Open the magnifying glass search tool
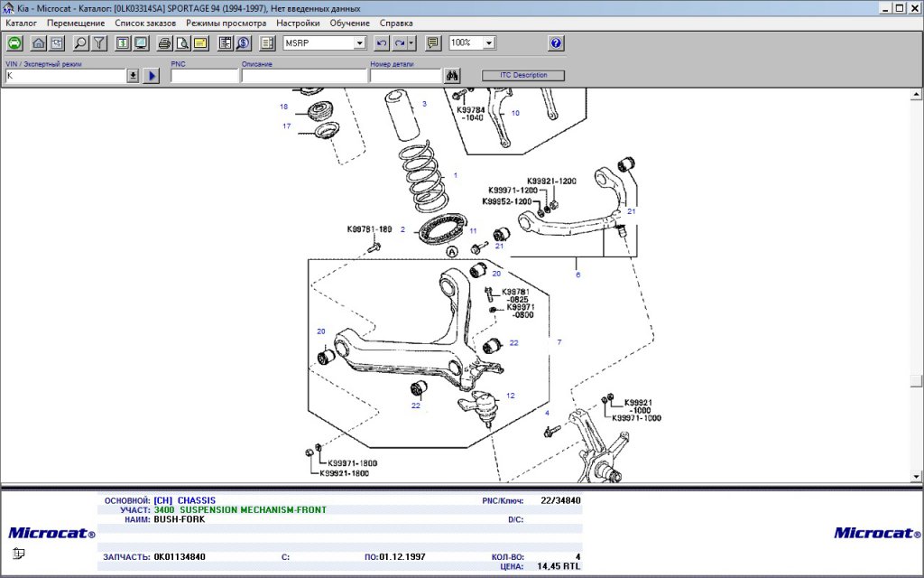The height and width of the screenshot is (578, 924). point(80,42)
